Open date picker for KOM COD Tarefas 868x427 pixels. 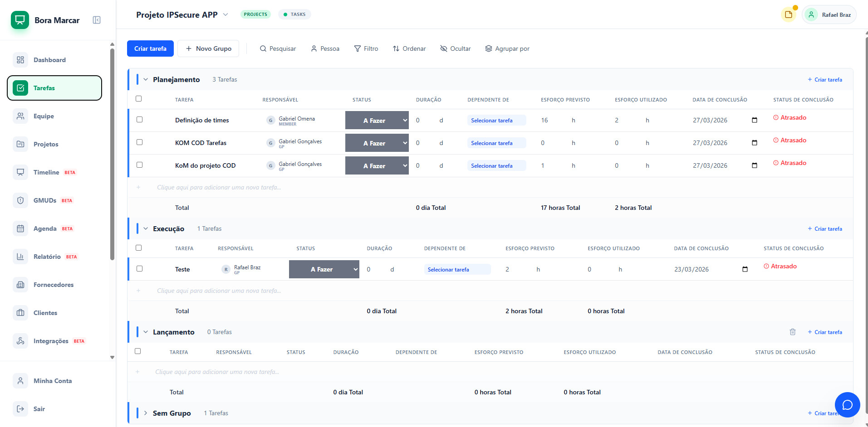coord(755,143)
